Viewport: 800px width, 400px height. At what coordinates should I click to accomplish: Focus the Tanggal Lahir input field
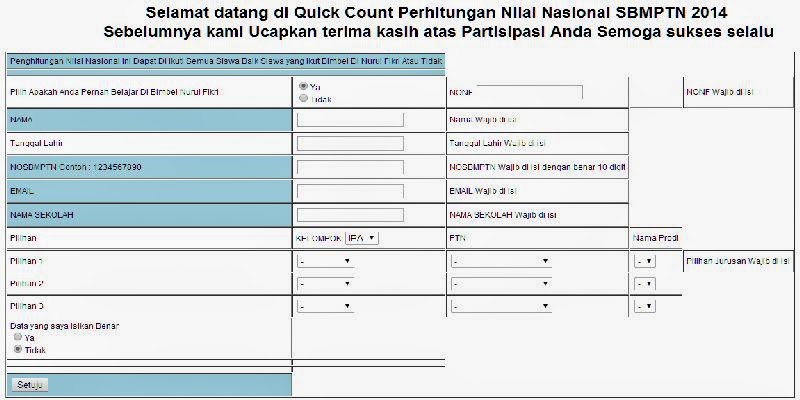(351, 143)
